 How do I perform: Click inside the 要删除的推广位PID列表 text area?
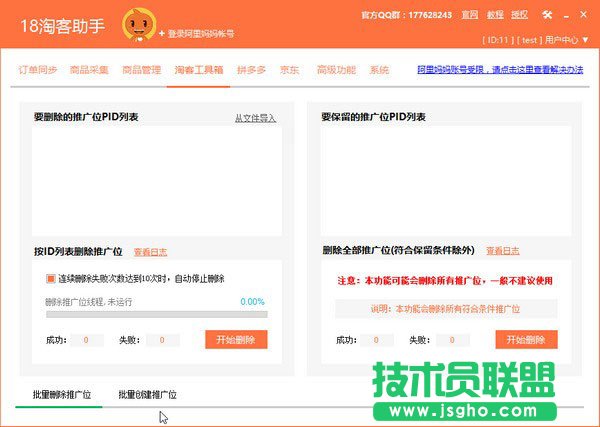point(156,180)
